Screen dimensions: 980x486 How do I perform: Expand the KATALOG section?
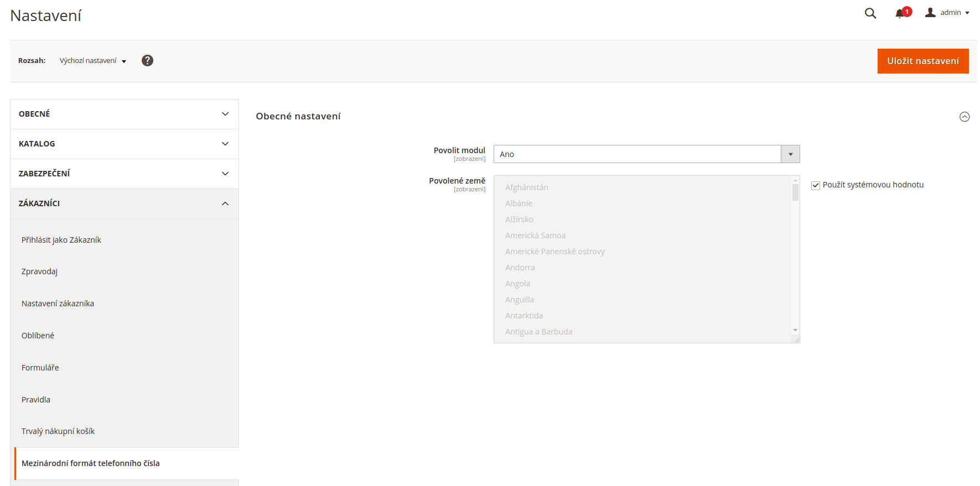(x=125, y=144)
